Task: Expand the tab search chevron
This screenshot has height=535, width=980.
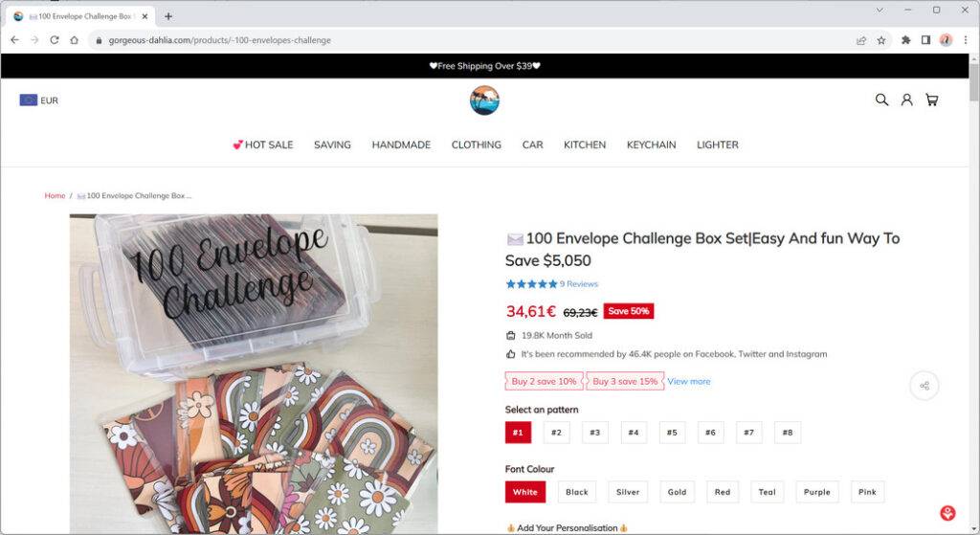Action: pyautogui.click(x=880, y=10)
